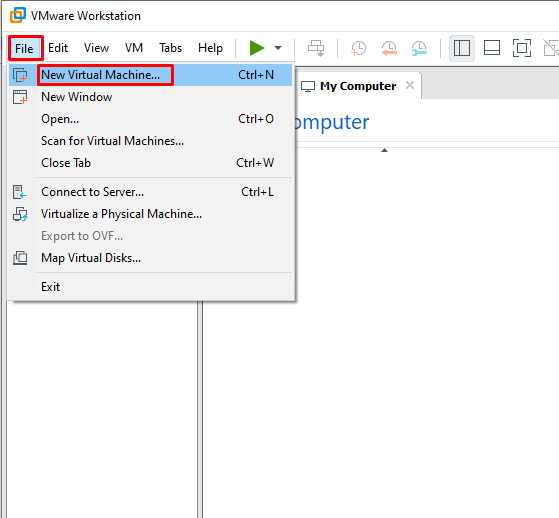Choose Close Tab menu entry
559x518 pixels.
150,163
